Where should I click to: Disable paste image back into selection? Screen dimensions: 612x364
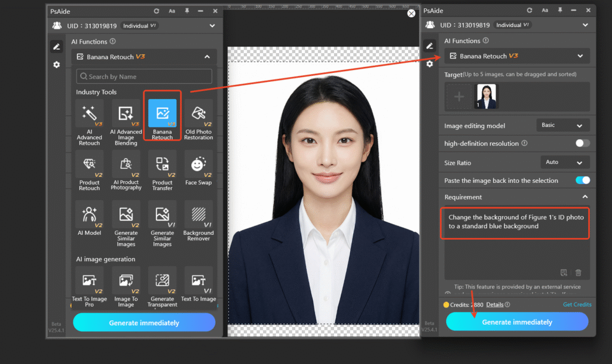pyautogui.click(x=582, y=180)
